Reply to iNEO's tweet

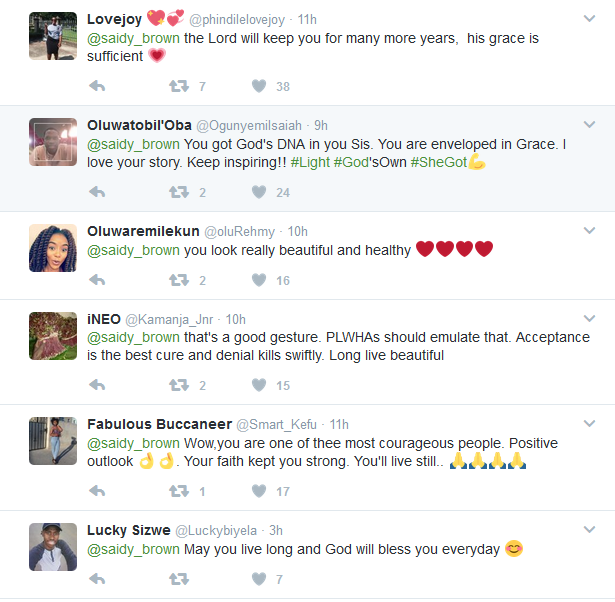97,385
